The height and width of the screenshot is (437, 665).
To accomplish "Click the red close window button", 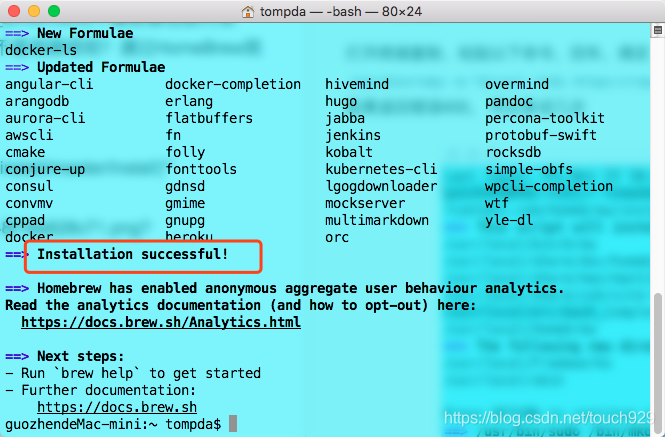I will click(14, 11).
